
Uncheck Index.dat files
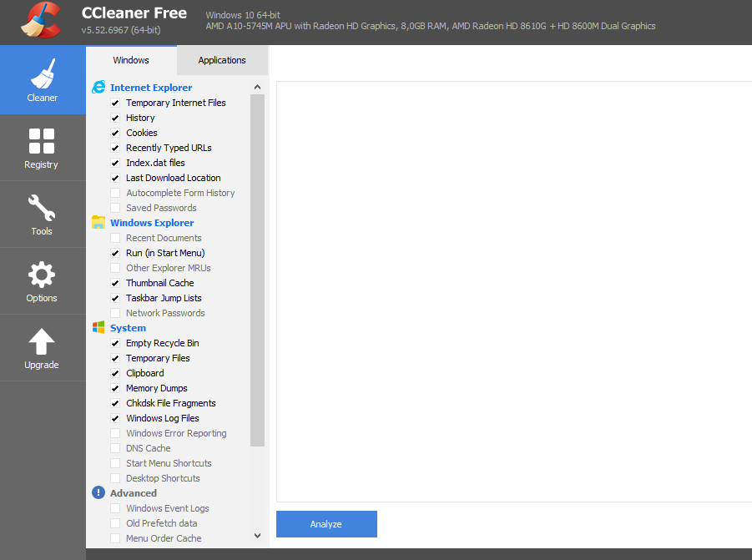[115, 163]
